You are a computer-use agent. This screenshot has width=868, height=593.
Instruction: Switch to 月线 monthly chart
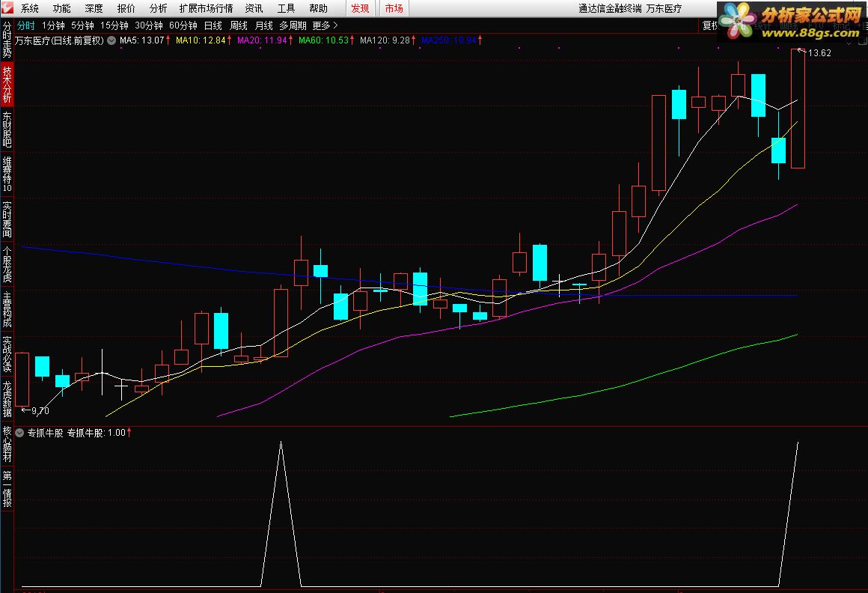263,25
